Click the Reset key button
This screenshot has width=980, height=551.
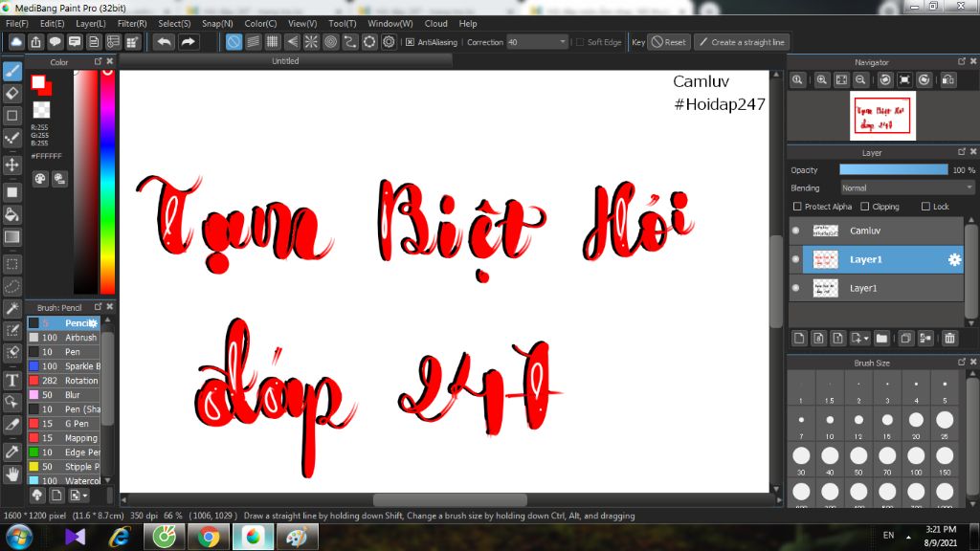669,42
